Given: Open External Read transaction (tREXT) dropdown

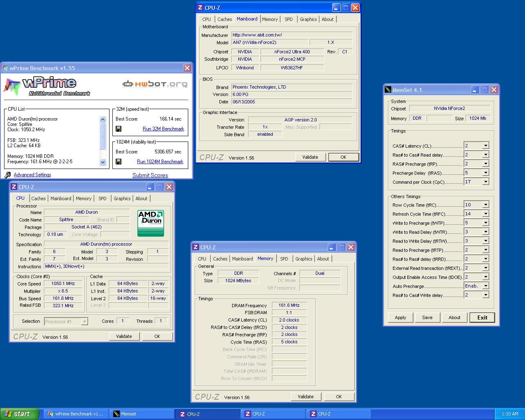Looking at the screenshot, I should [x=486, y=268].
